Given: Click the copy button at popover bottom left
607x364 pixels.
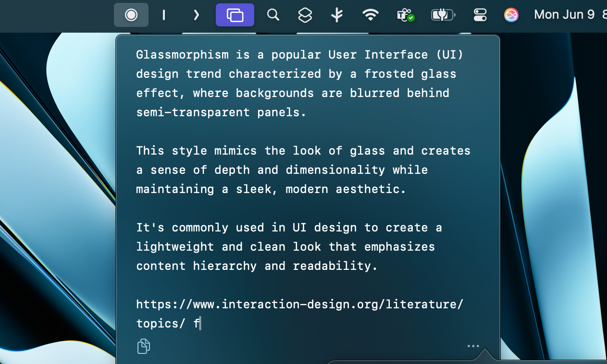Looking at the screenshot, I should (143, 346).
